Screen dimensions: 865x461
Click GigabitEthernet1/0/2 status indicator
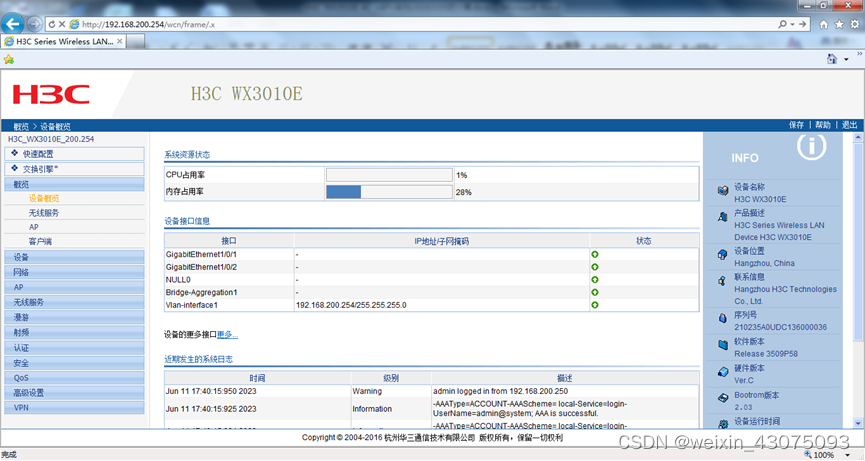coord(595,267)
